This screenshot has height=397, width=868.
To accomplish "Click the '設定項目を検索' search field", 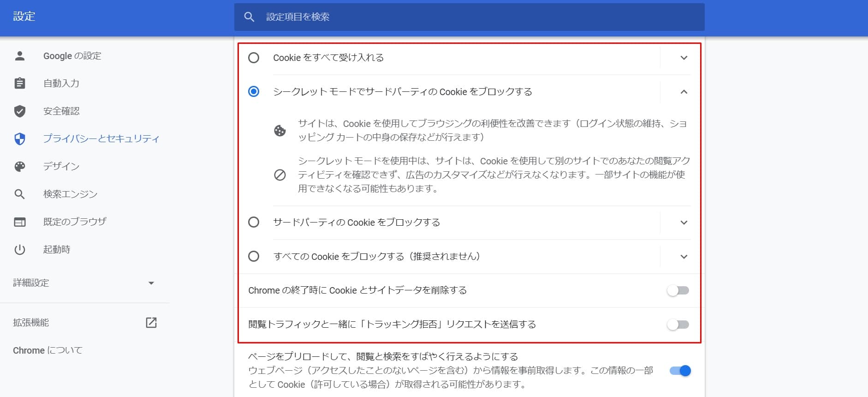I will point(469,17).
